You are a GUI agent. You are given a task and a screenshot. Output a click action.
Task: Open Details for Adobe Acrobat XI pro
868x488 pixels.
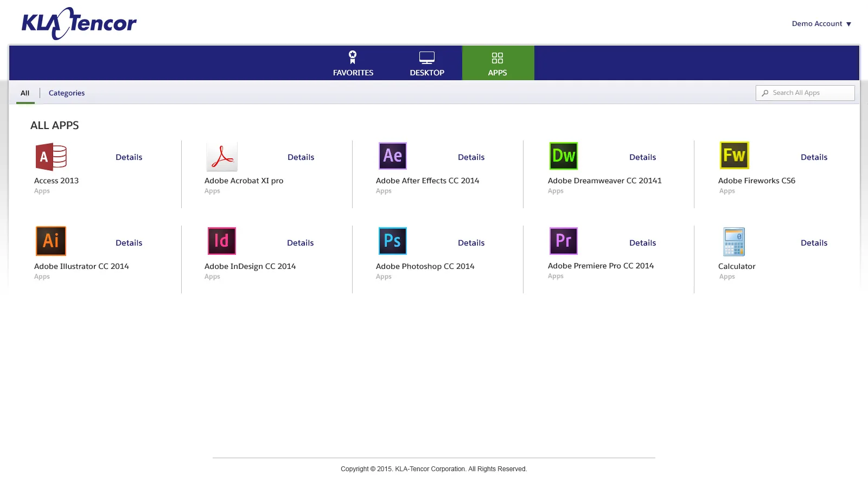301,157
